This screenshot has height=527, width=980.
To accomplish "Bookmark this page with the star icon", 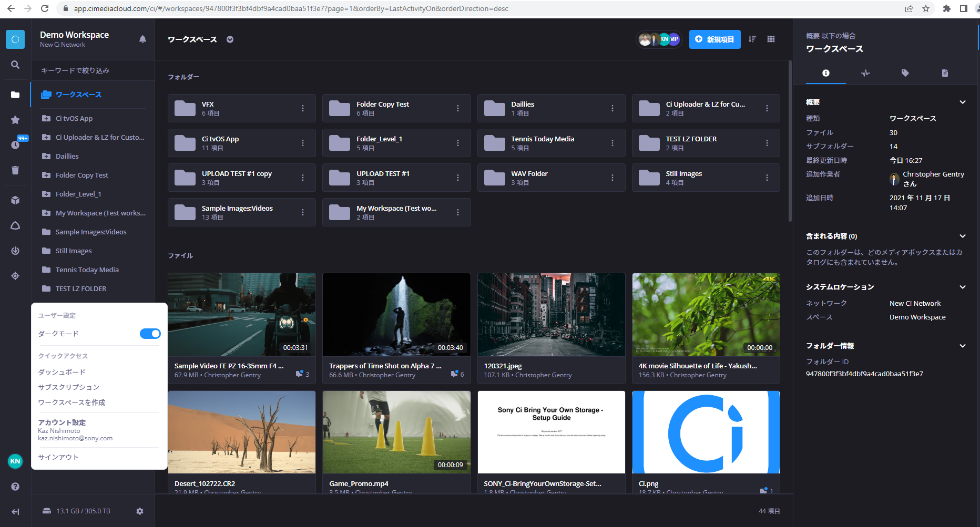I will tap(926, 8).
